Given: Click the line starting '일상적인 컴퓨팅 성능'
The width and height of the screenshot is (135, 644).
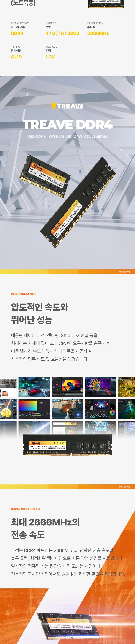Looking at the screenshot, I should click(56, 566).
